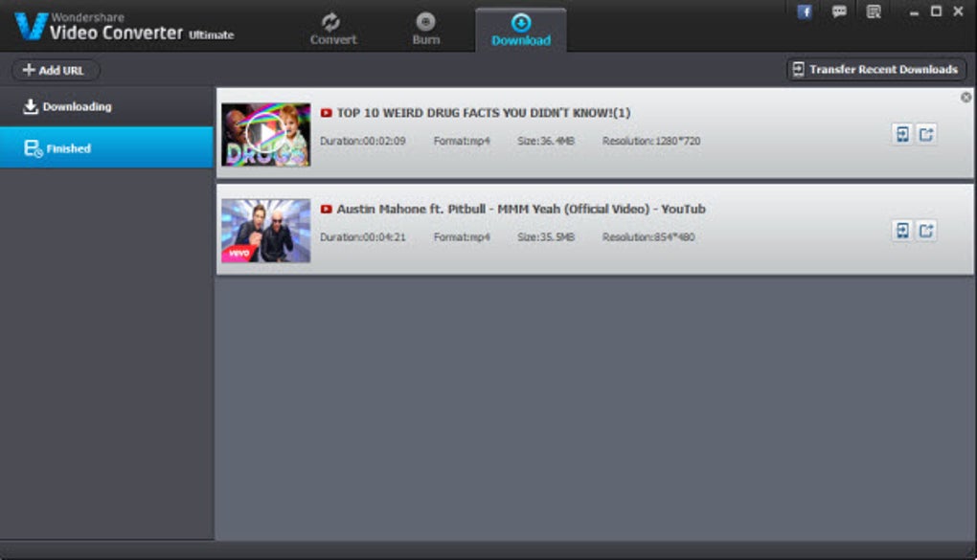
Task: Export the Austin Mahone video to convert
Action: click(926, 231)
